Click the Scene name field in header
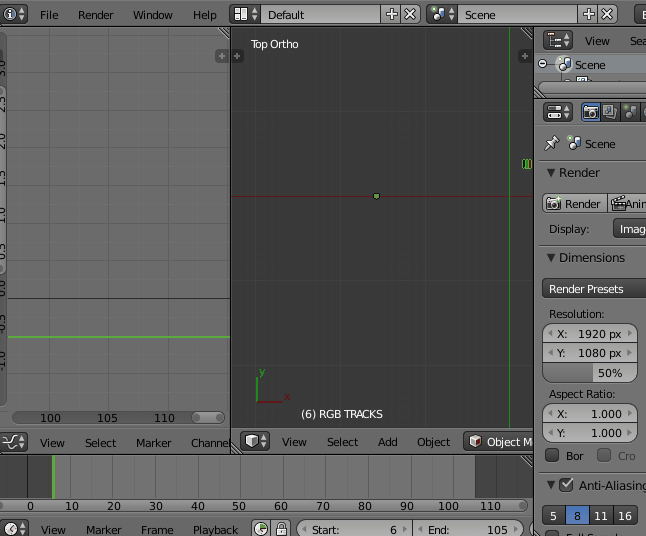The height and width of the screenshot is (536, 646). click(x=517, y=14)
